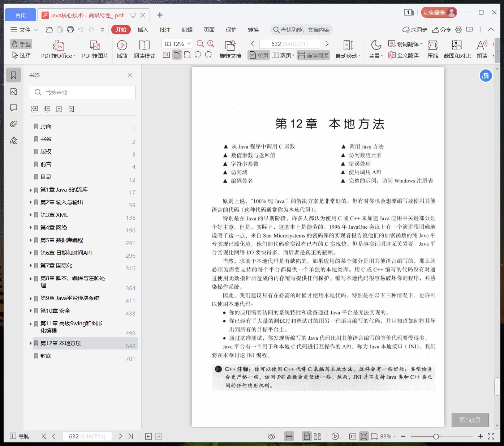This screenshot has width=504, height=446.
Task: Close the 书签 bookmarks panel
Action: 130,75
